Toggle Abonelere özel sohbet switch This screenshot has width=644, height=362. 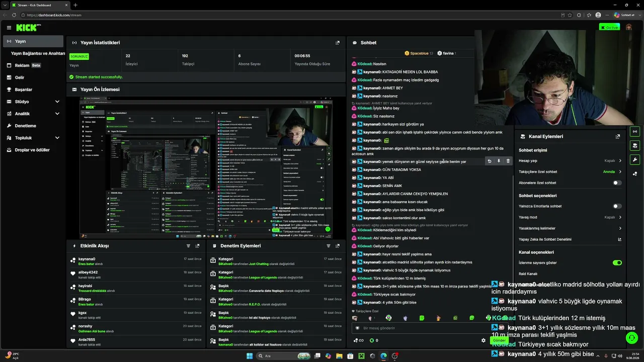click(617, 183)
